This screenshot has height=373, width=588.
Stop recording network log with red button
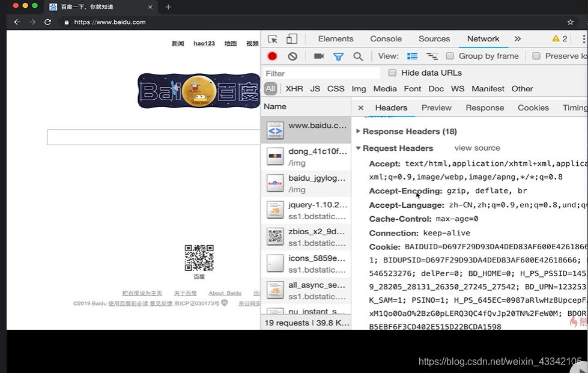[x=272, y=56]
